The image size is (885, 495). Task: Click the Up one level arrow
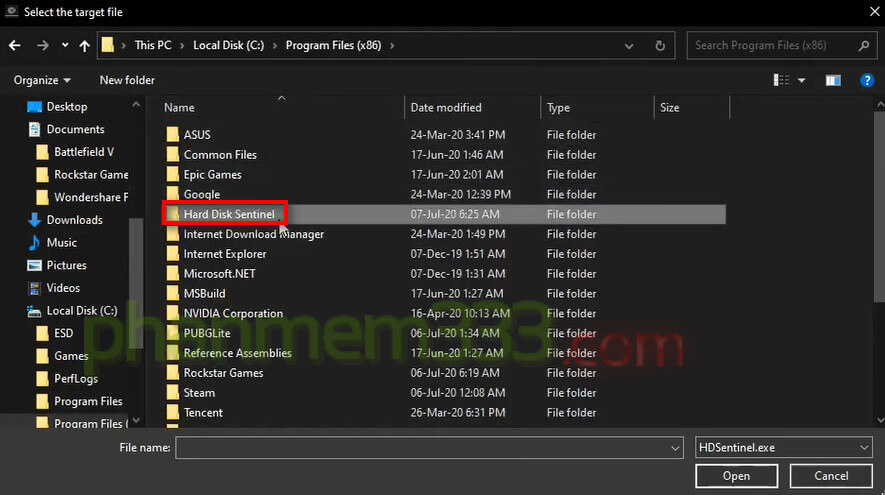pyautogui.click(x=84, y=45)
